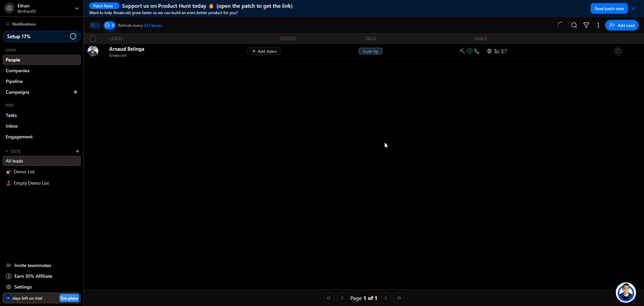Image resolution: width=644 pixels, height=306 pixels.
Task: Select all leads with the header checkbox
Action: [93, 39]
